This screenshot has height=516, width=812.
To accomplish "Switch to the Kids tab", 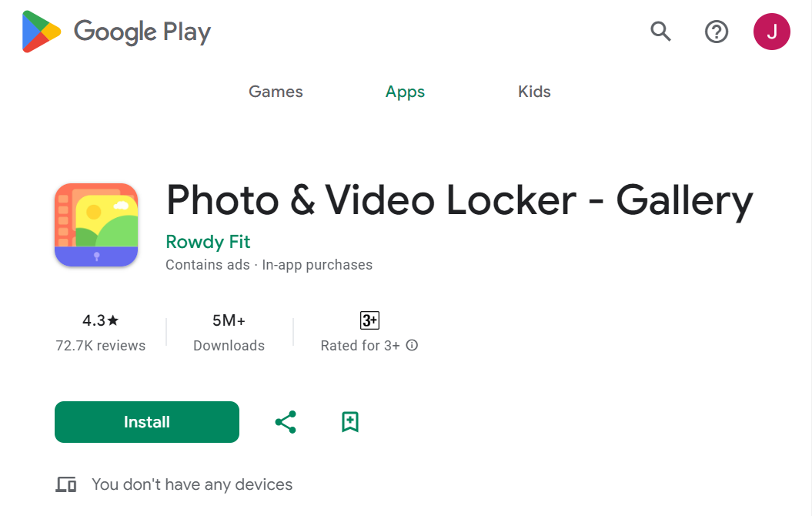I will click(x=534, y=91).
